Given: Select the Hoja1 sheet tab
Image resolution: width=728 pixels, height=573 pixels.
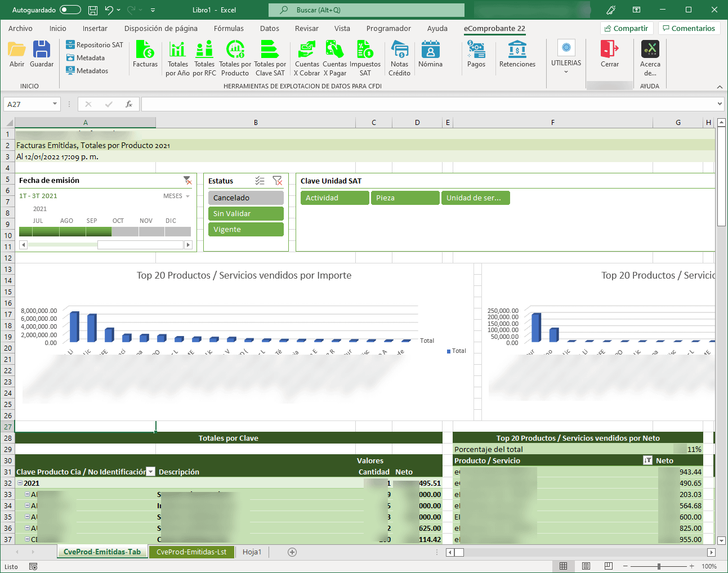Looking at the screenshot, I should tap(252, 552).
